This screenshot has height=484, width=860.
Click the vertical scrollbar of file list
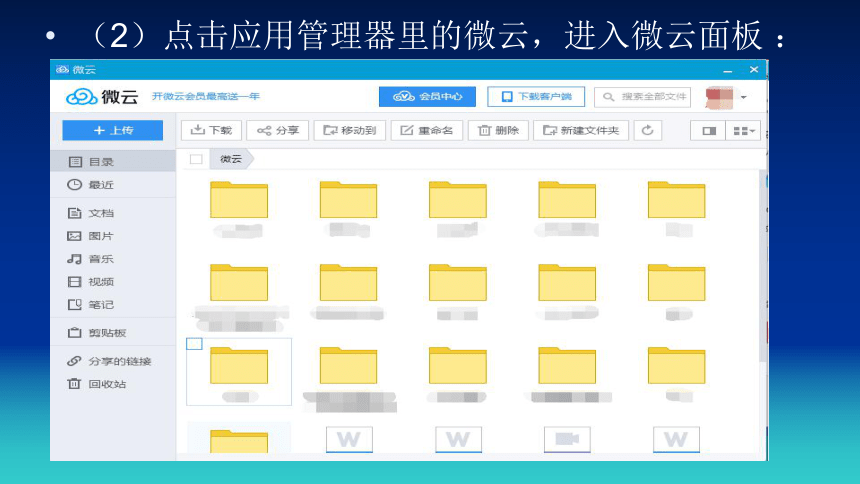point(762,266)
